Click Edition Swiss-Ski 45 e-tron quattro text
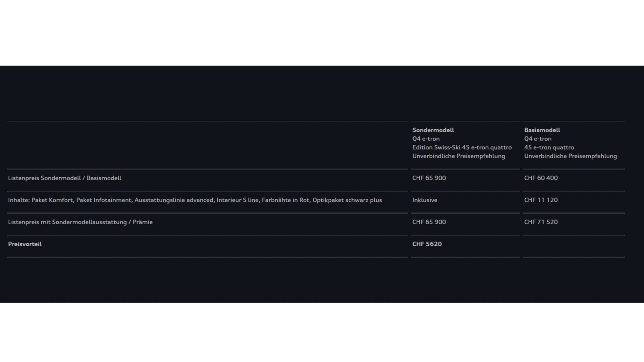The height and width of the screenshot is (362, 644). [462, 147]
